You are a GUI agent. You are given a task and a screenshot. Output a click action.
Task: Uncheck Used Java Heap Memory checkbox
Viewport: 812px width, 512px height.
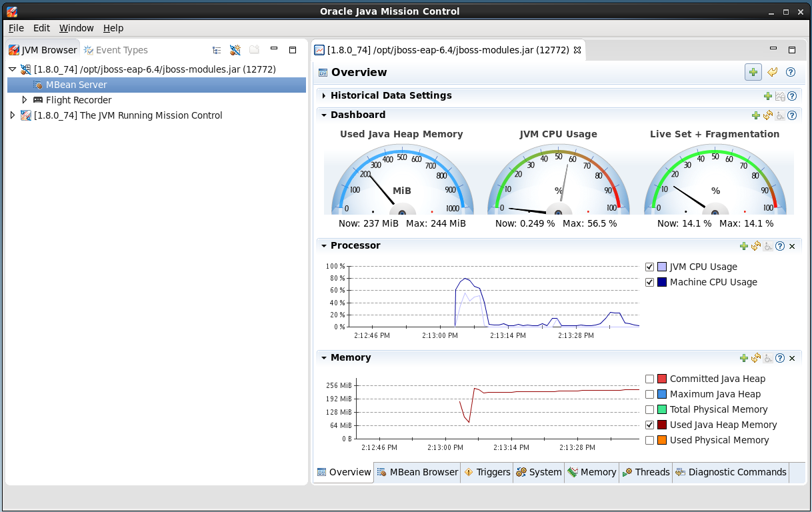650,425
